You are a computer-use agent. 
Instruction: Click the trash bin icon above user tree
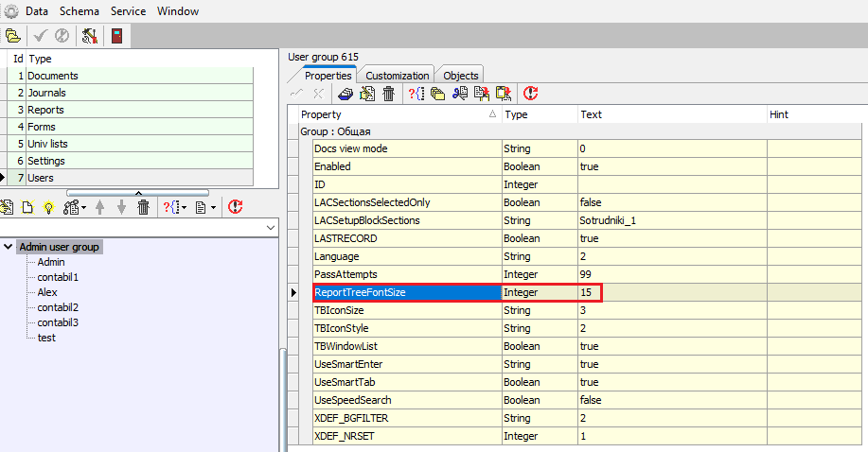(143, 207)
